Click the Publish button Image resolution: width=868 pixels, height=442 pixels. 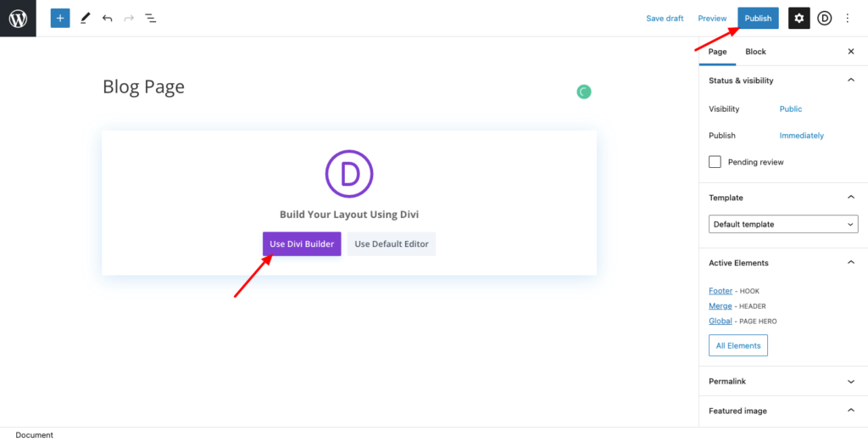pyautogui.click(x=758, y=19)
